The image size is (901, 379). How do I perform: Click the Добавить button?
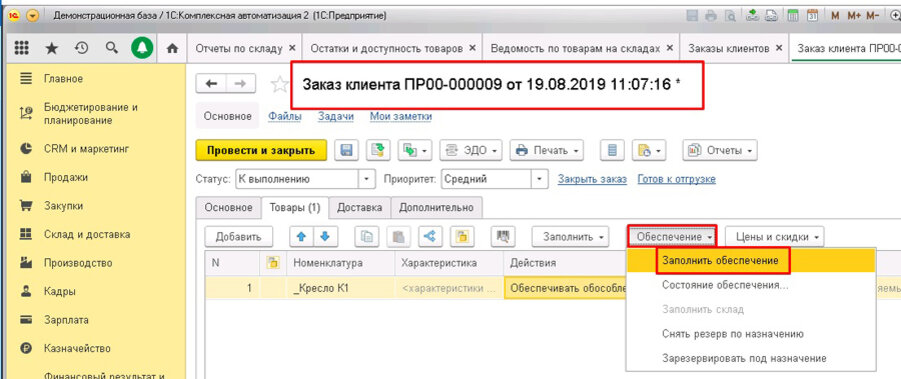238,237
